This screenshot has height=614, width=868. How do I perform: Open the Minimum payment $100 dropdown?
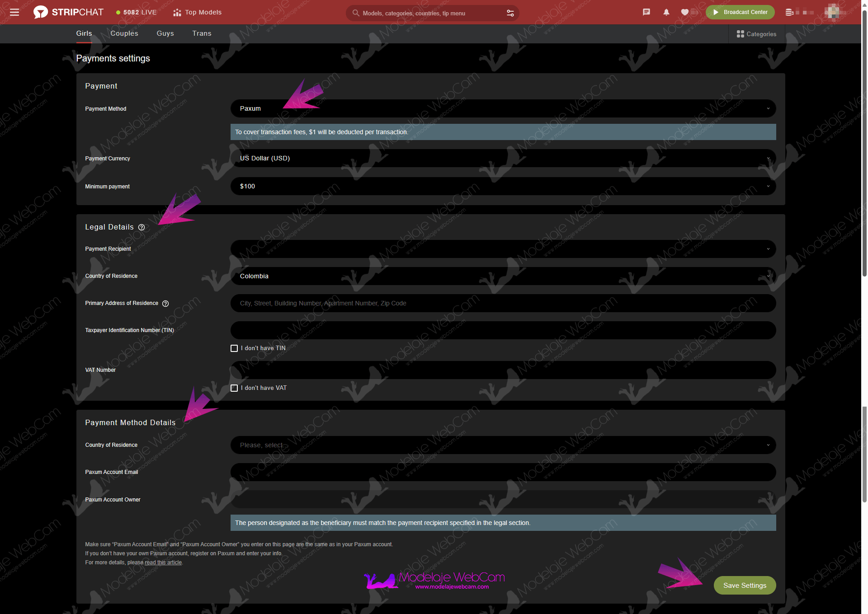click(503, 186)
